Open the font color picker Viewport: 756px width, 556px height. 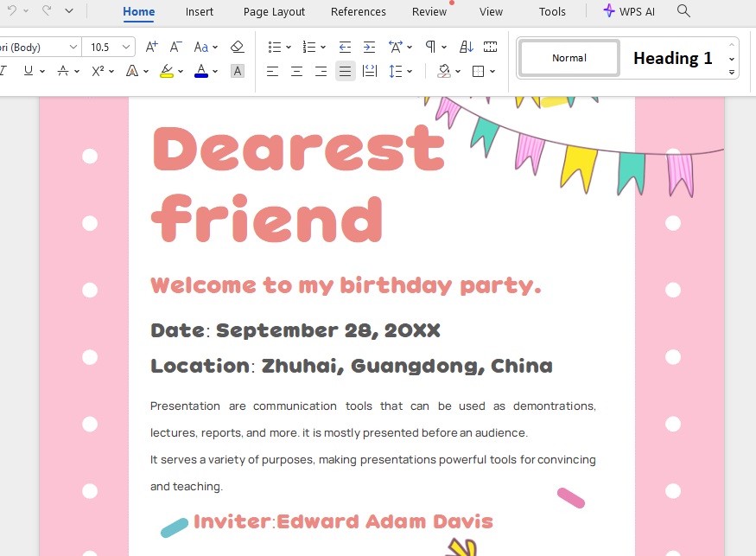point(200,71)
